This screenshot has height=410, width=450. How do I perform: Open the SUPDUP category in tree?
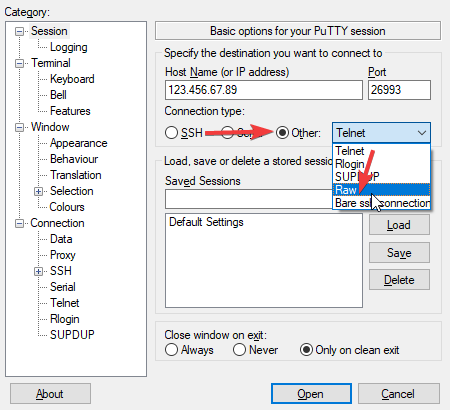point(72,335)
